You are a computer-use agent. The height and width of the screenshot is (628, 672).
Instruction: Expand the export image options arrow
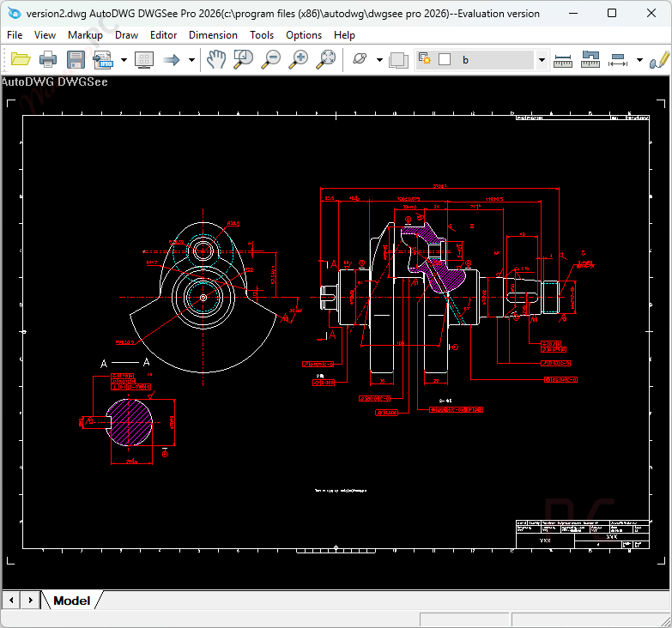124,60
